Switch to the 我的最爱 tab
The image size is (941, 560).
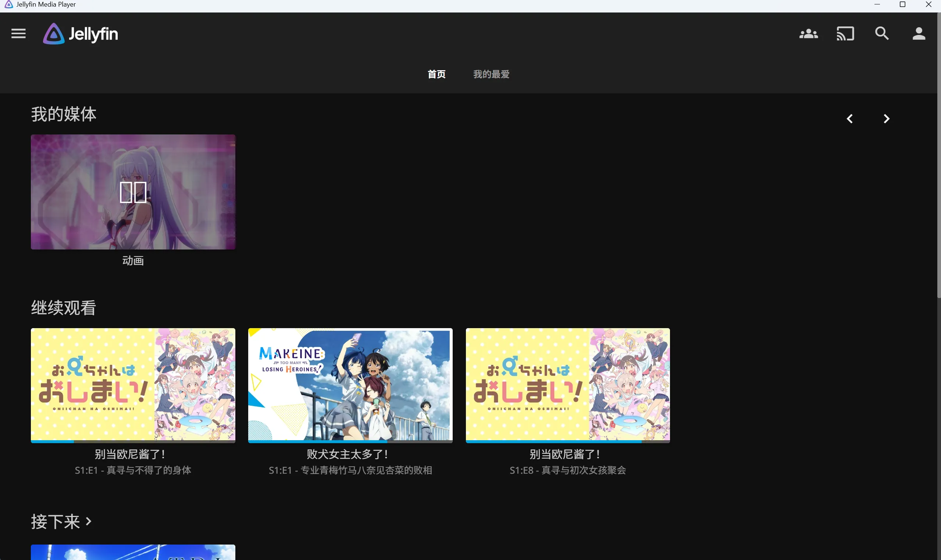491,74
